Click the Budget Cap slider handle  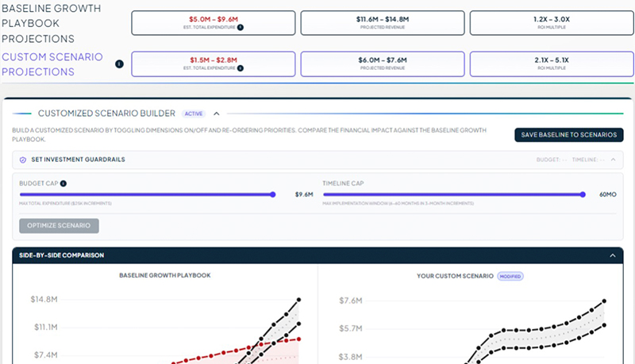point(273,194)
